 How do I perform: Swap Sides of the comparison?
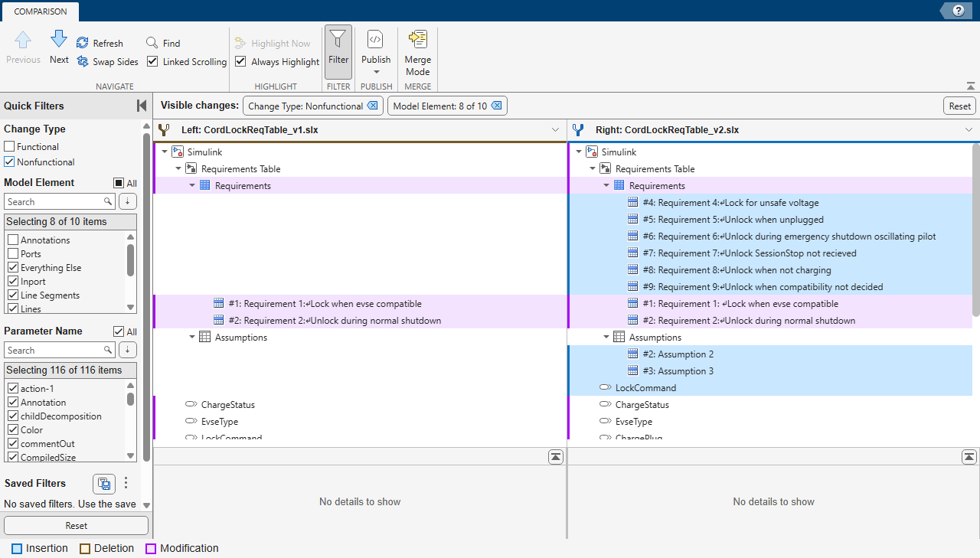(x=107, y=62)
